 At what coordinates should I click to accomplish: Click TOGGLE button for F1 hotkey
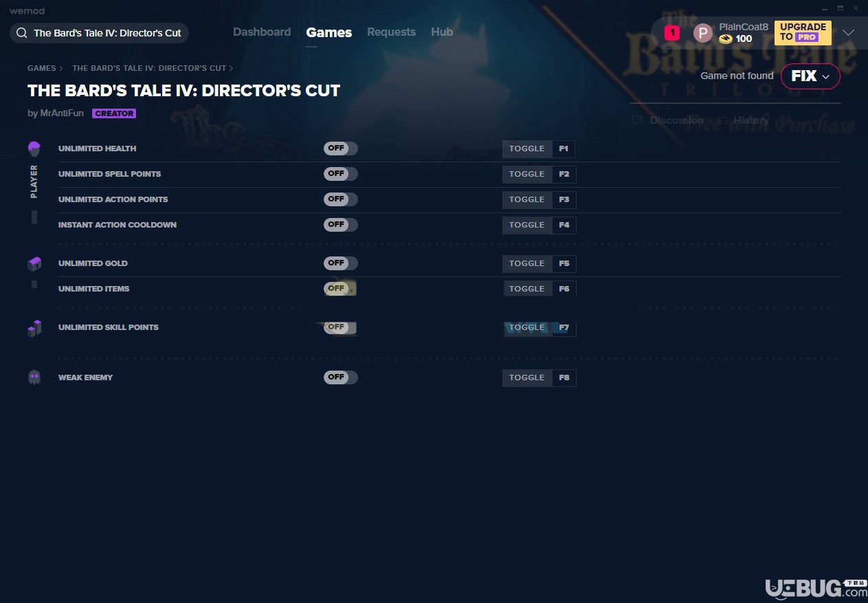pos(527,149)
